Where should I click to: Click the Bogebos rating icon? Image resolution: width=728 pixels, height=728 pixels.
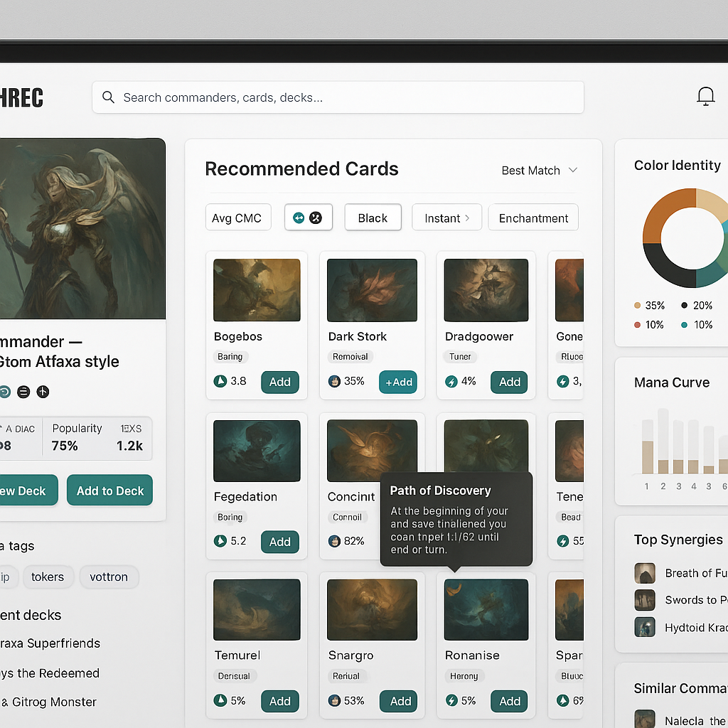pos(220,381)
